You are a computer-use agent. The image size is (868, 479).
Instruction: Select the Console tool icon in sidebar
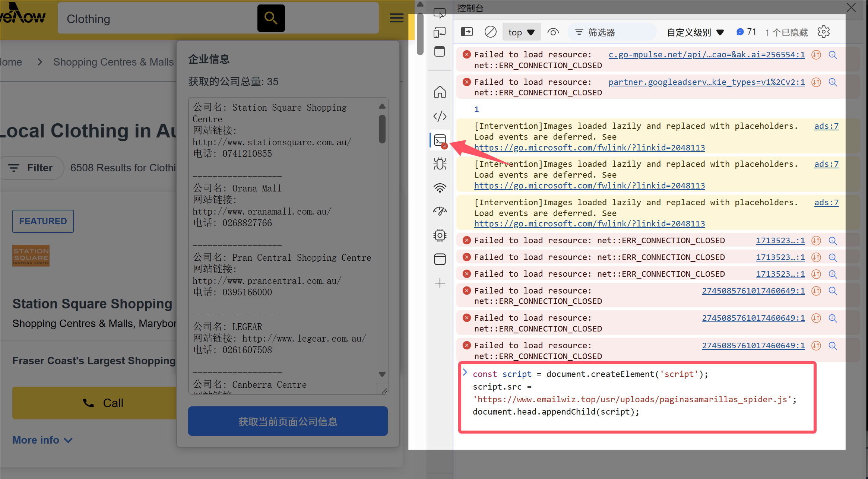(440, 140)
